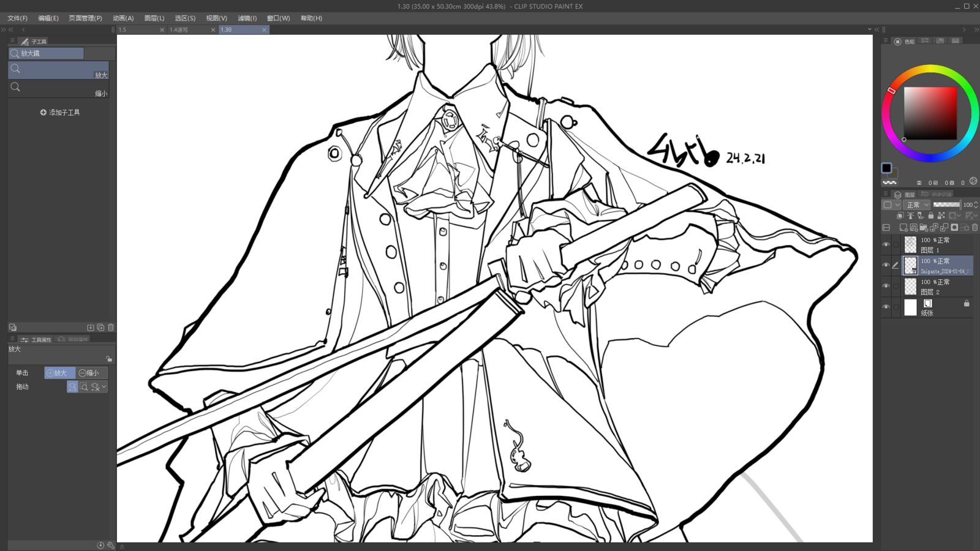Screen dimensions: 980x551
Task: Open the sub tool detail wrench icon
Action: pyautogui.click(x=111, y=545)
